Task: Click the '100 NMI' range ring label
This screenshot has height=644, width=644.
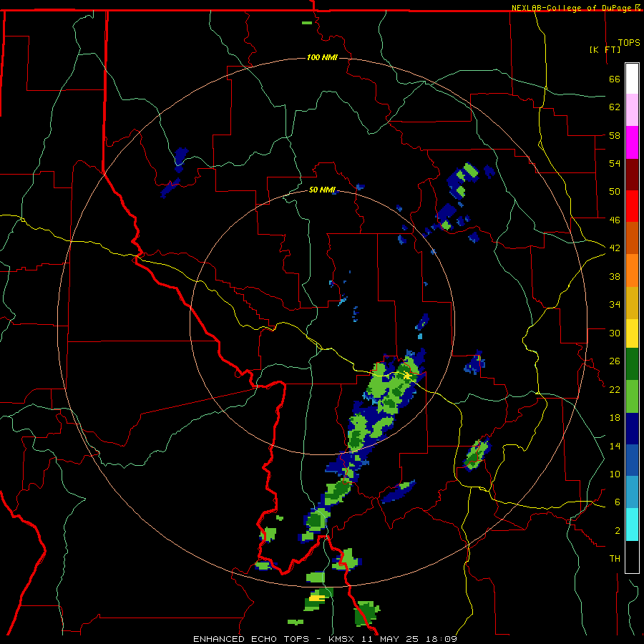Action: point(322,57)
